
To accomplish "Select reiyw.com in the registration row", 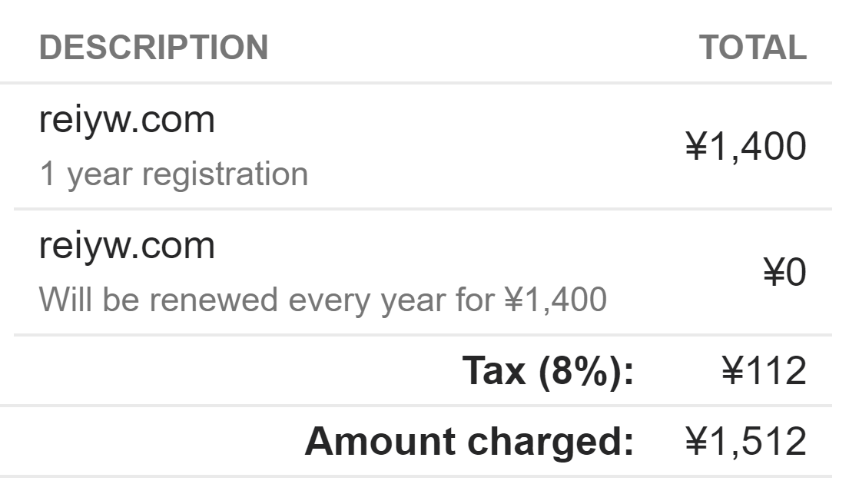I will (x=127, y=120).
